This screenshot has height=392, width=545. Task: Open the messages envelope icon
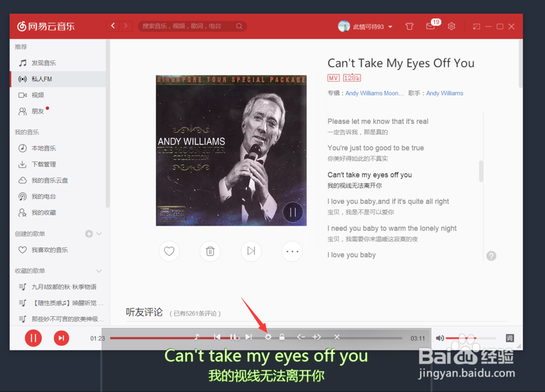click(x=431, y=26)
